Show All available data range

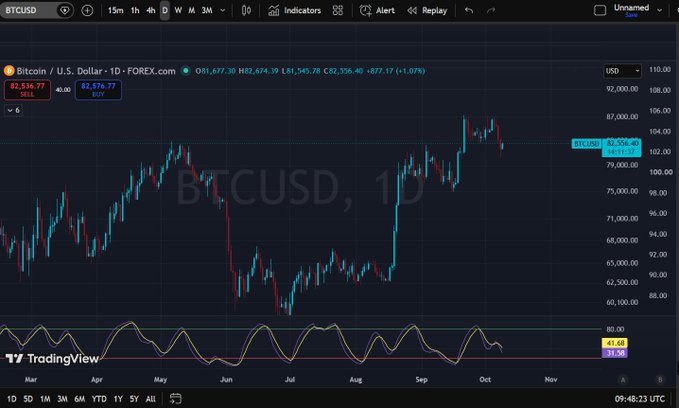click(x=150, y=399)
